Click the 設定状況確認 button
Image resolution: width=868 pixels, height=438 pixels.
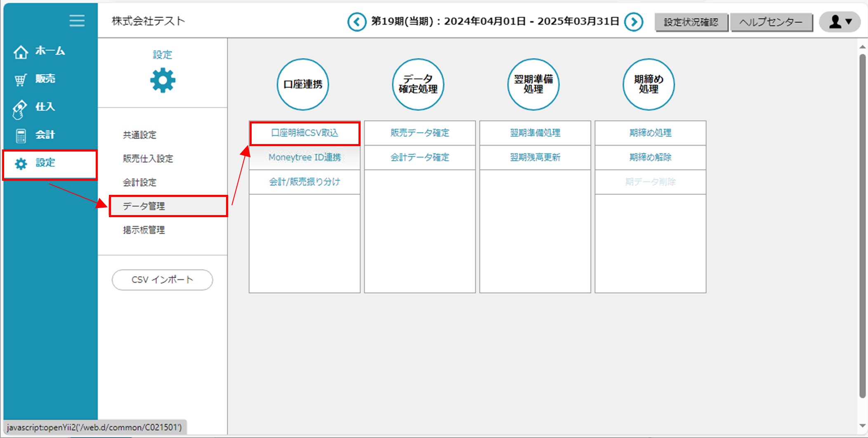[x=691, y=22]
